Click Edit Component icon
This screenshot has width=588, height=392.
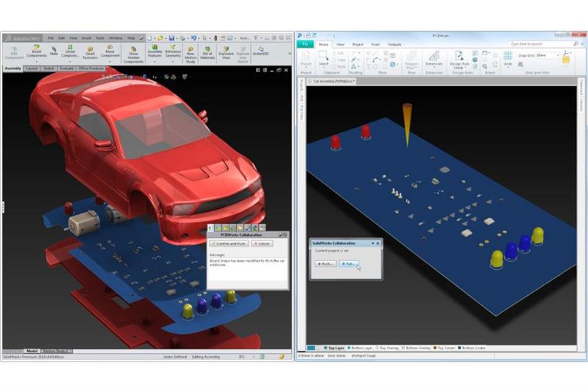[14, 52]
